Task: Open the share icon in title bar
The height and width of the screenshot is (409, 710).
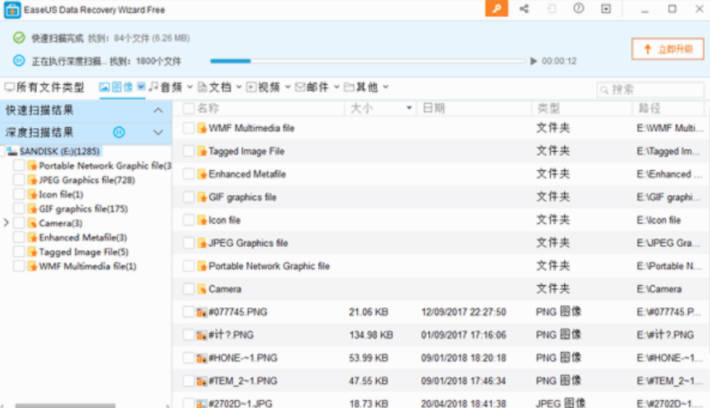Action: tap(524, 9)
